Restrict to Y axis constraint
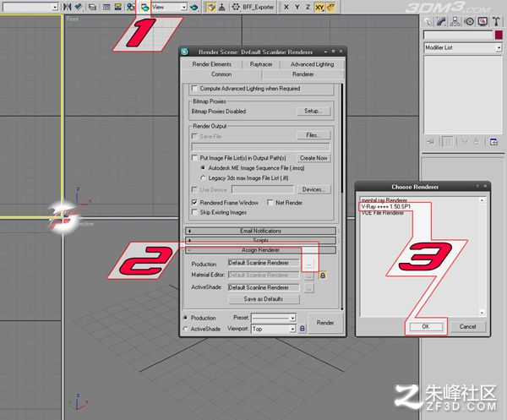 tap(297, 7)
